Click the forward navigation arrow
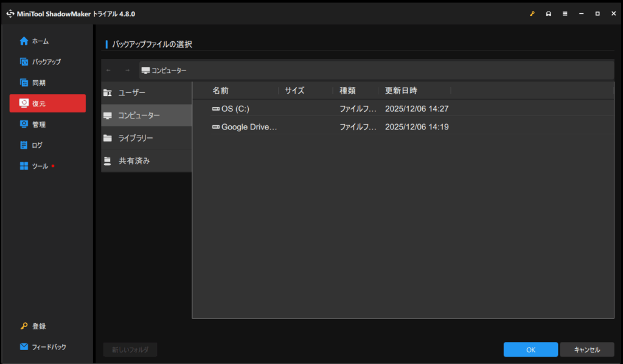The height and width of the screenshot is (364, 623). click(x=127, y=70)
